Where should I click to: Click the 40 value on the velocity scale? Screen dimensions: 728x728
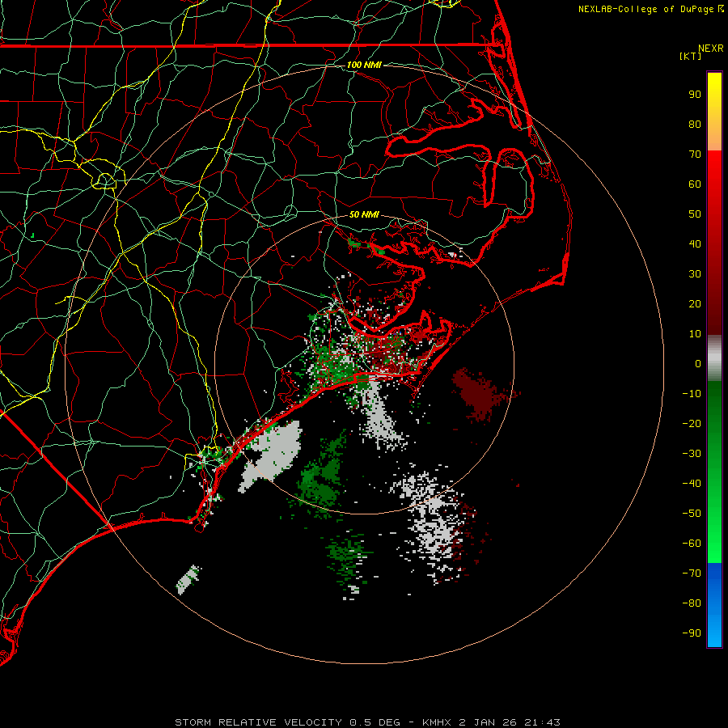pos(695,243)
